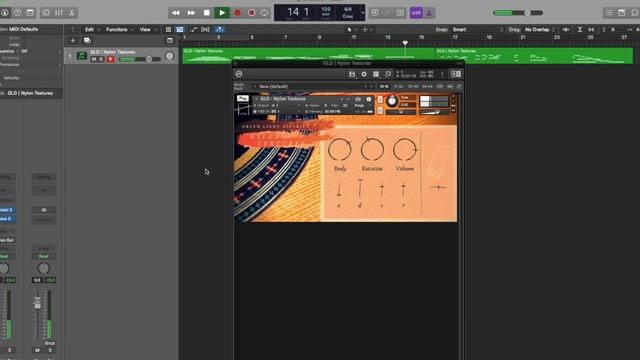Stop playback
This screenshot has height=360, width=640.
207,13
